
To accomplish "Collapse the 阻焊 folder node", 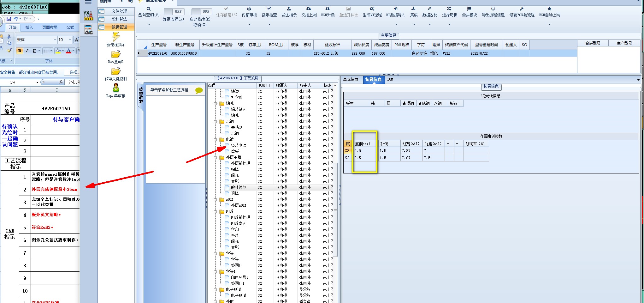I will point(216,212).
